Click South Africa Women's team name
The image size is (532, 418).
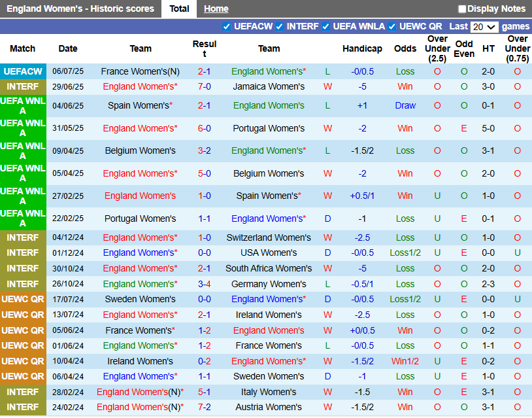point(269,269)
